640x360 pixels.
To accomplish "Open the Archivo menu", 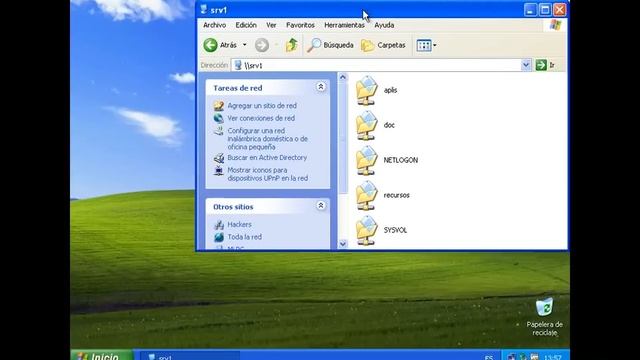I will coord(214,25).
